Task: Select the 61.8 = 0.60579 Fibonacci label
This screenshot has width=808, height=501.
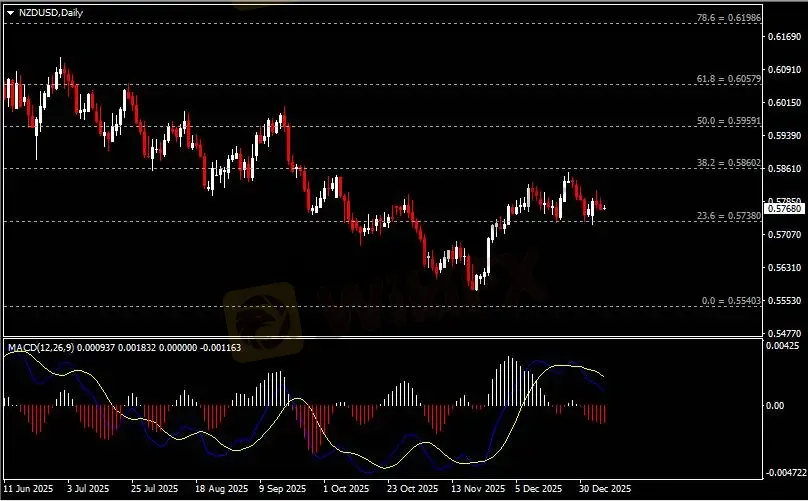Action: click(729, 79)
